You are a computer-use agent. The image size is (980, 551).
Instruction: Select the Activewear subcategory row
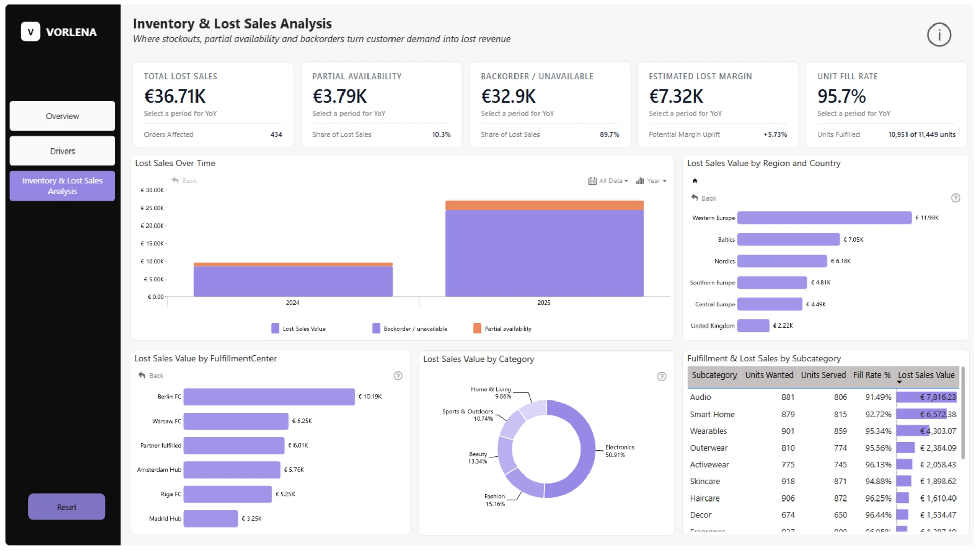(x=823, y=465)
